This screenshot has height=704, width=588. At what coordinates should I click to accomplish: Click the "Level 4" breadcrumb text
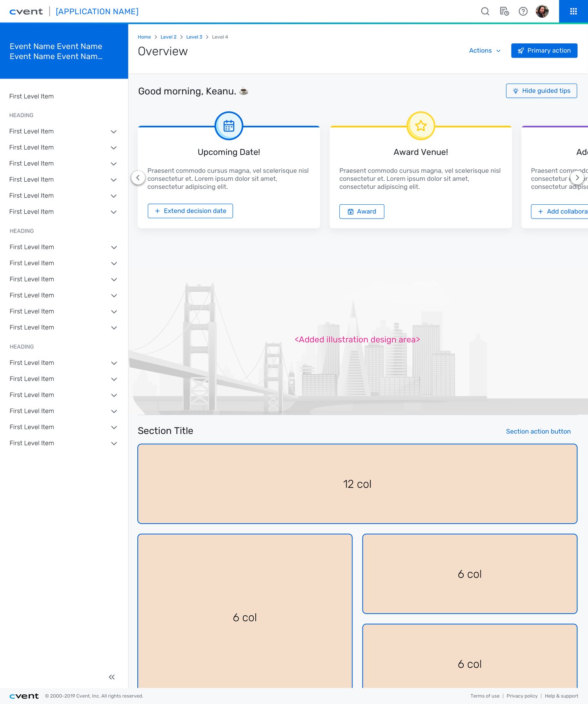pyautogui.click(x=220, y=37)
